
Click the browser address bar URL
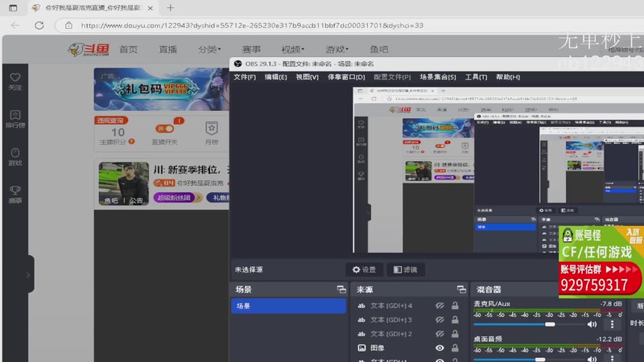pos(252,26)
